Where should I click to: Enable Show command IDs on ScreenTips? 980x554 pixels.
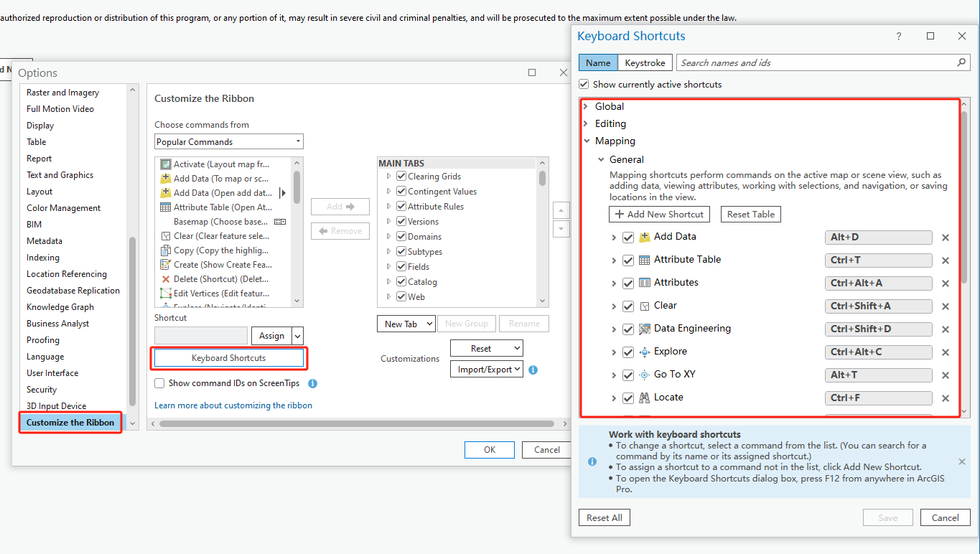159,383
